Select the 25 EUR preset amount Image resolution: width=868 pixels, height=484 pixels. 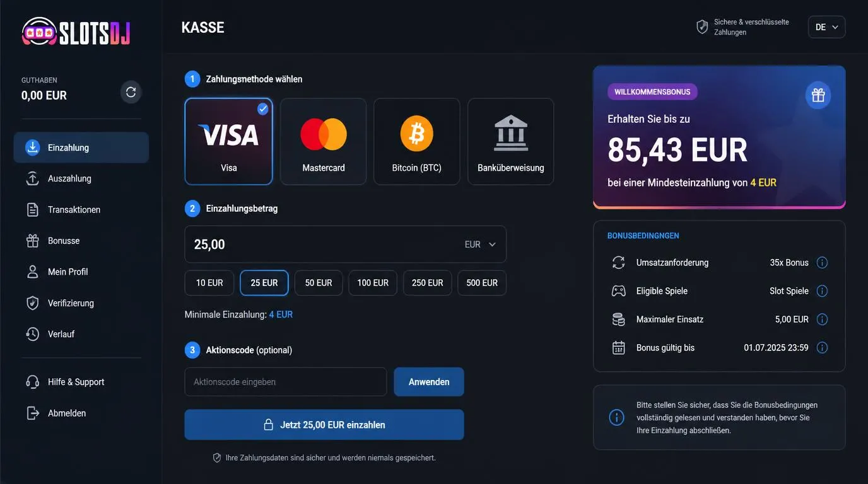coord(264,283)
